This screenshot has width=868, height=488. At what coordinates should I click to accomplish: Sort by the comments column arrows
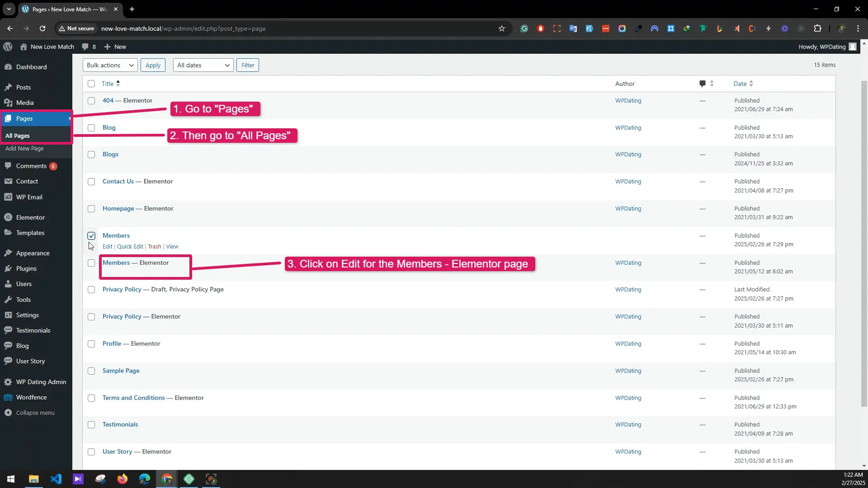(712, 84)
